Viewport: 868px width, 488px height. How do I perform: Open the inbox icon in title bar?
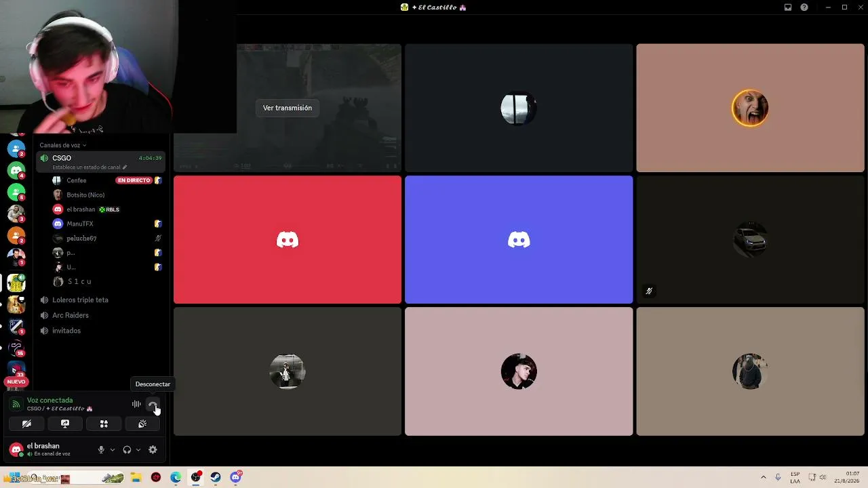tap(788, 7)
